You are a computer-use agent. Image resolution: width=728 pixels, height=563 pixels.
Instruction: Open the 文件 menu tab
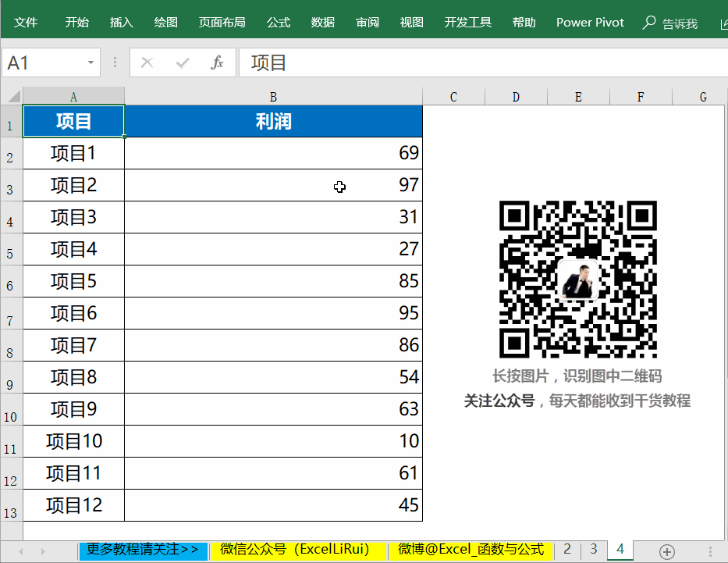click(x=26, y=23)
